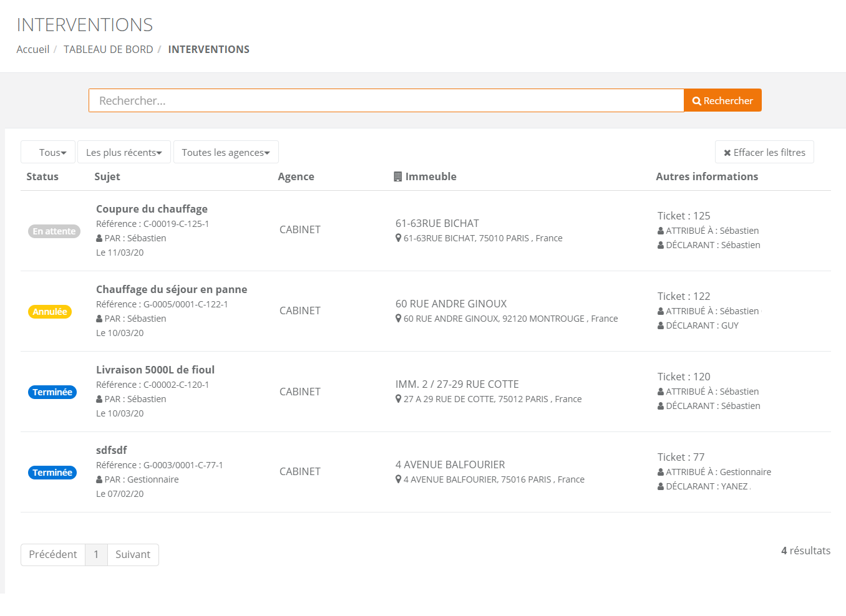This screenshot has height=616, width=846.
Task: Open the Toutes les agences dropdown
Action: tap(226, 152)
